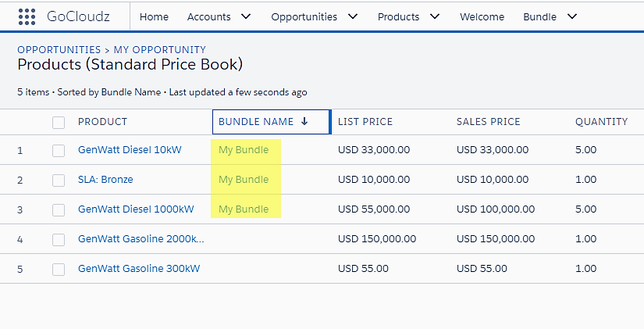
Task: Tick the GenWatt Diesel 1000kW checkbox
Action: (x=59, y=209)
